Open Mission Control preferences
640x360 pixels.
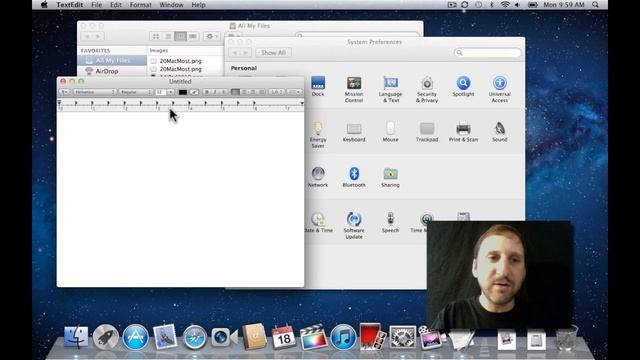(354, 89)
